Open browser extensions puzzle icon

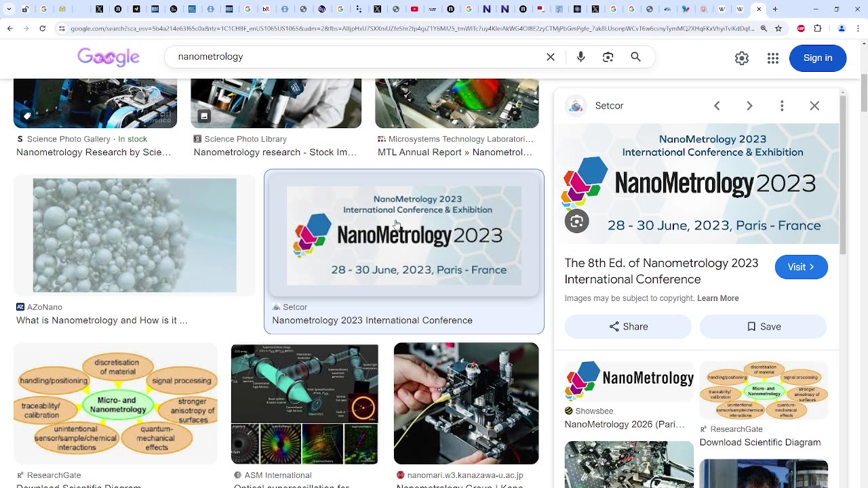[818, 28]
